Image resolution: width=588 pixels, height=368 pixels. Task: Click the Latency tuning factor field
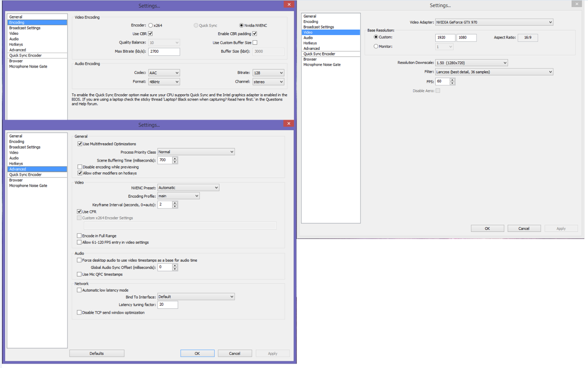tap(167, 305)
